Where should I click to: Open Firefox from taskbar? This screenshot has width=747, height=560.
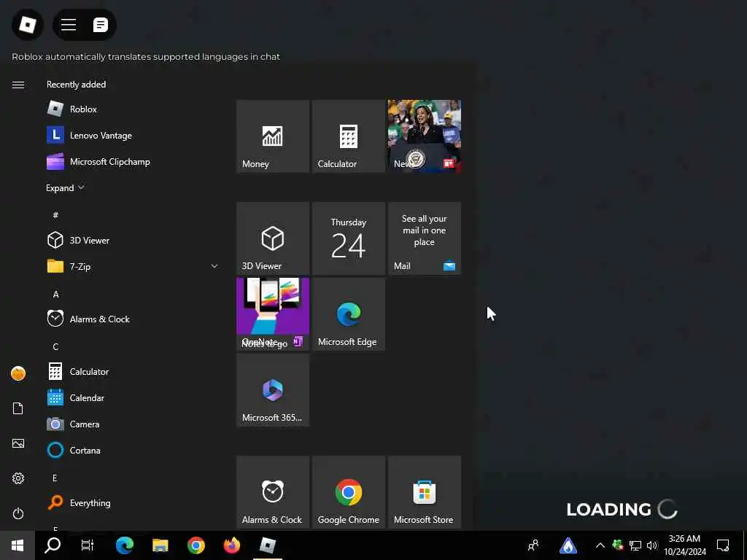[231, 545]
